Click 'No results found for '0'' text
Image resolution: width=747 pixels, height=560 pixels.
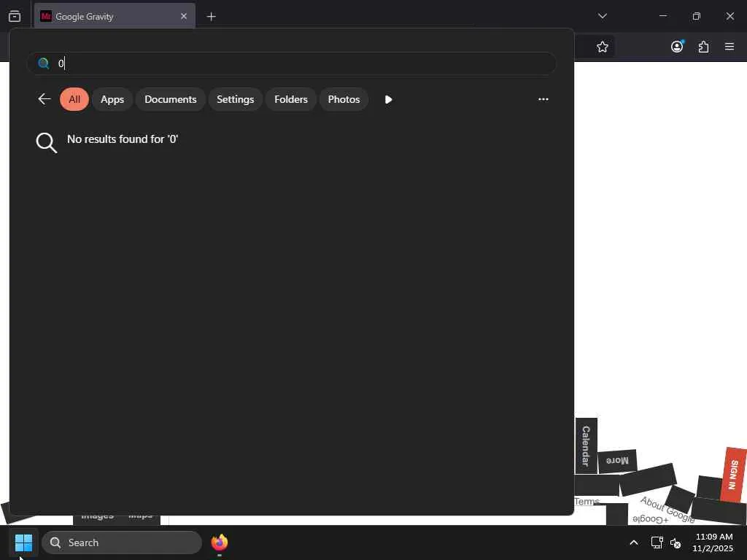pos(123,139)
